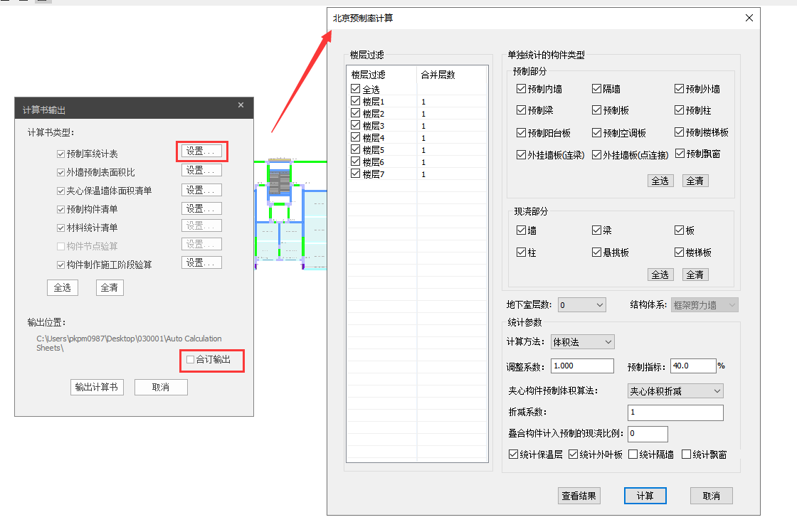Click 调整系数 input field

coord(583,366)
